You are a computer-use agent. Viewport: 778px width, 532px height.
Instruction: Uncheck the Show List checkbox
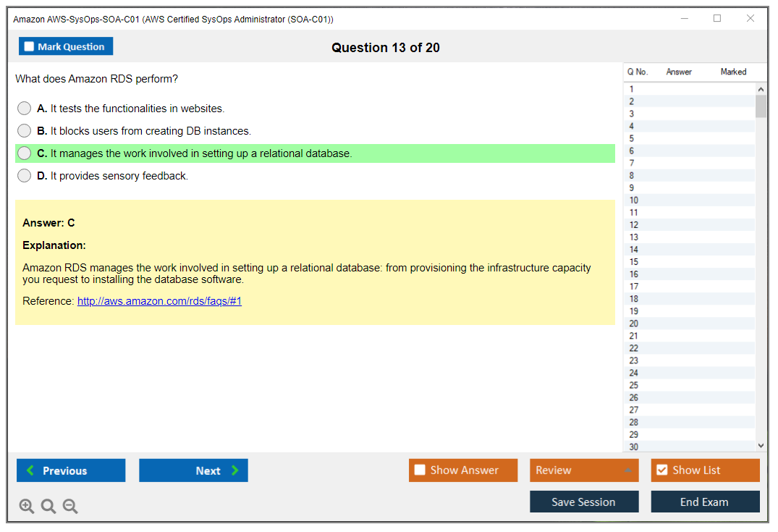tap(662, 470)
